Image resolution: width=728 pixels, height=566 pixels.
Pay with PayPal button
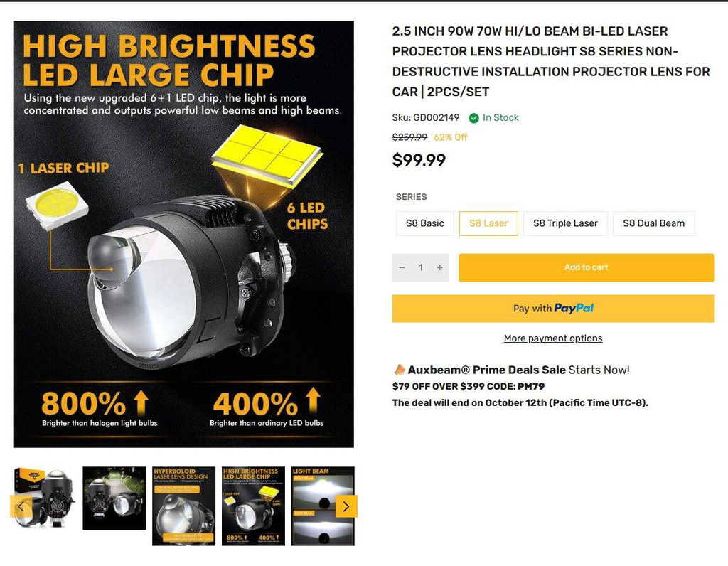553,309
